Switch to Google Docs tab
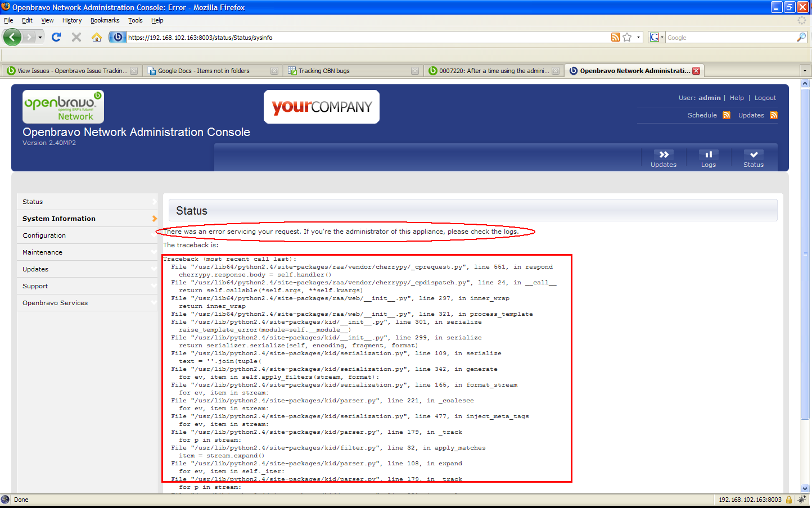 [x=213, y=71]
